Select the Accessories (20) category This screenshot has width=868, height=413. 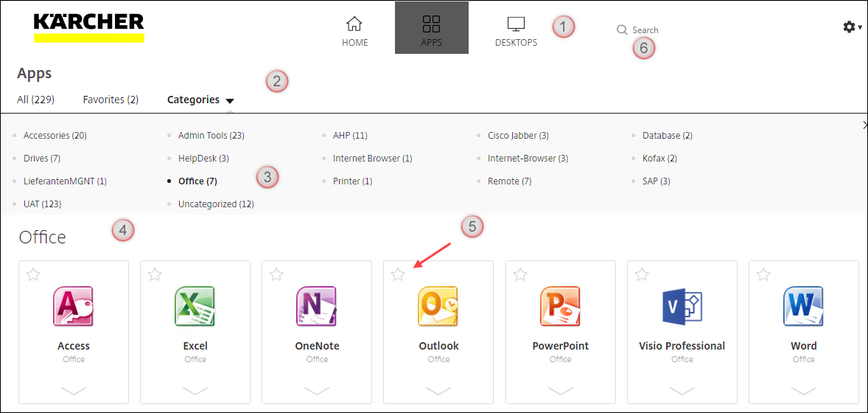[55, 135]
